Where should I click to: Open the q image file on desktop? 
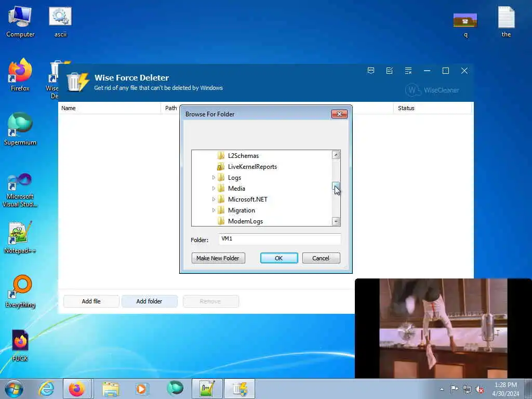tap(465, 24)
